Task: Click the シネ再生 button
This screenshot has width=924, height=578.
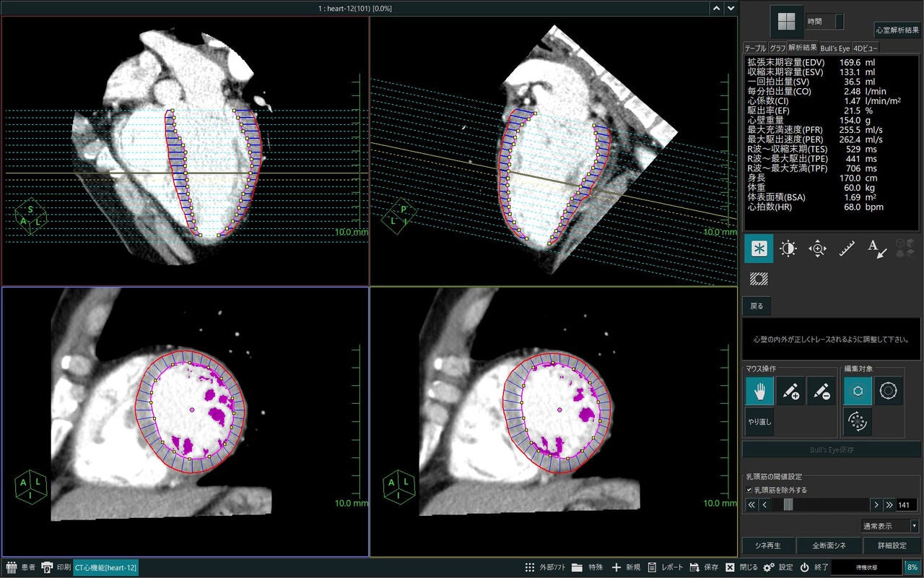Action: [x=769, y=545]
